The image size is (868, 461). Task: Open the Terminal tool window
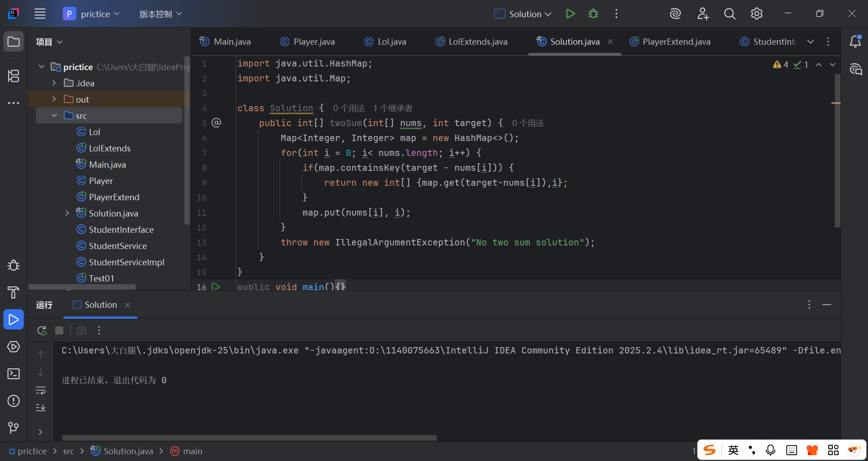tap(14, 374)
